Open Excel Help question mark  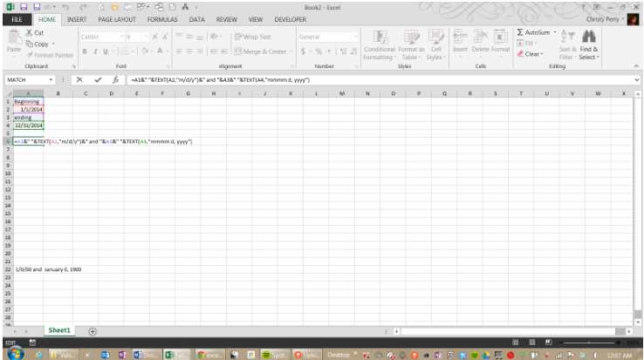click(x=583, y=7)
